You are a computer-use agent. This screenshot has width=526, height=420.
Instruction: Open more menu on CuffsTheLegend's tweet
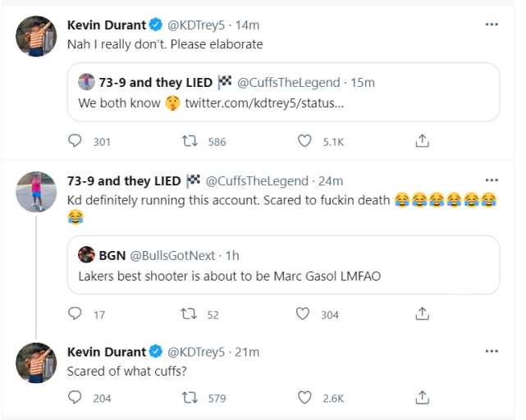coord(492,180)
